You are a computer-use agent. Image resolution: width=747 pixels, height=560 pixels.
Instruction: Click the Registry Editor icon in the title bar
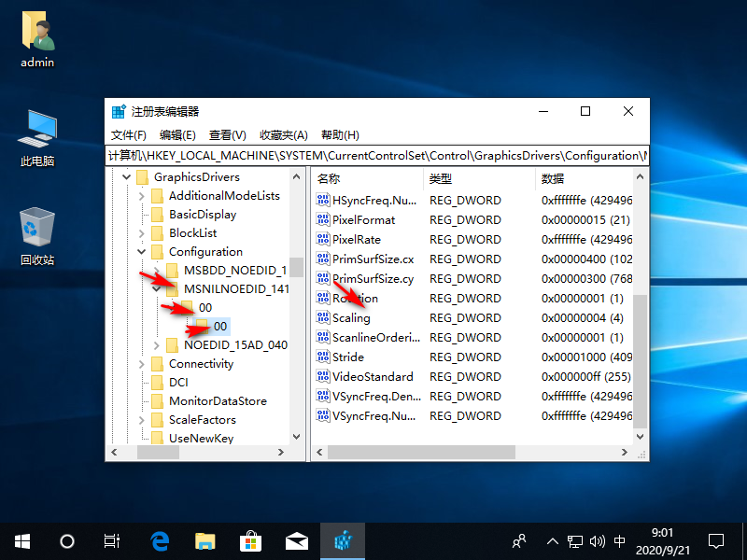pyautogui.click(x=120, y=110)
